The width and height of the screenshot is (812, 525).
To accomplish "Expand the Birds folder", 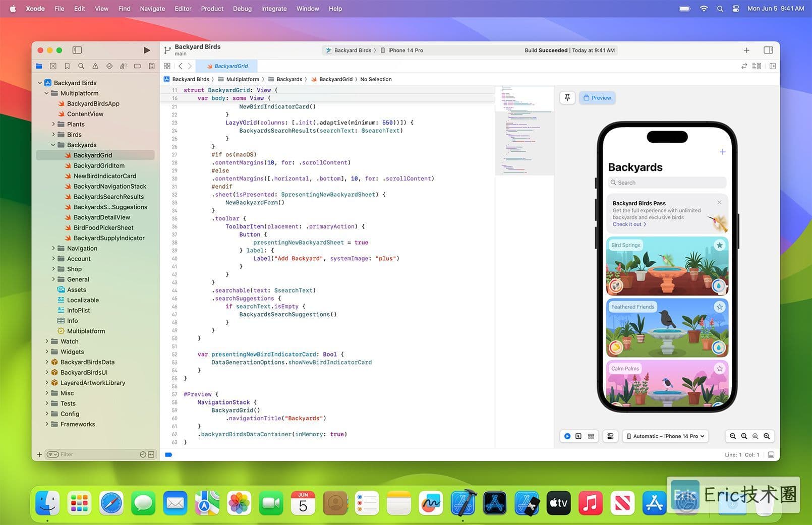I will click(53, 135).
